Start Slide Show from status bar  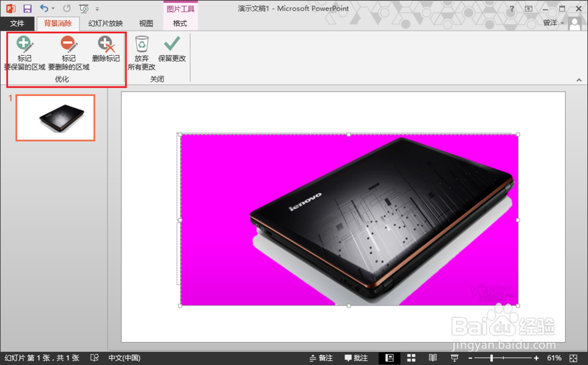click(454, 358)
